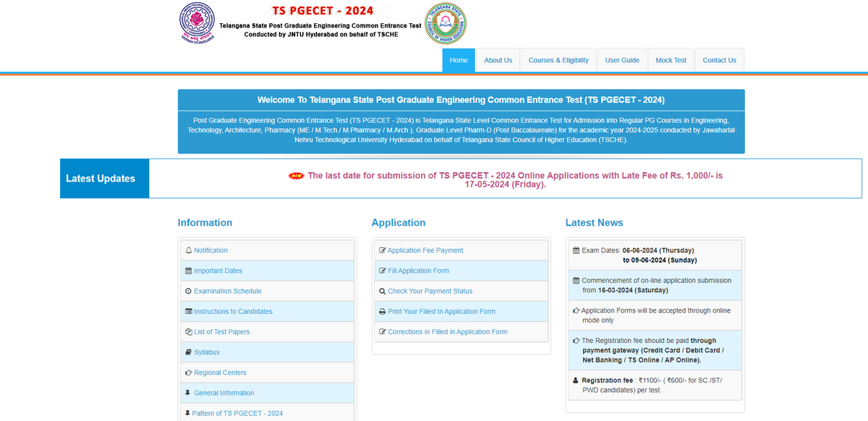Screen dimensions: 868x421
Task: Go to the About Us tab
Action: pos(498,60)
